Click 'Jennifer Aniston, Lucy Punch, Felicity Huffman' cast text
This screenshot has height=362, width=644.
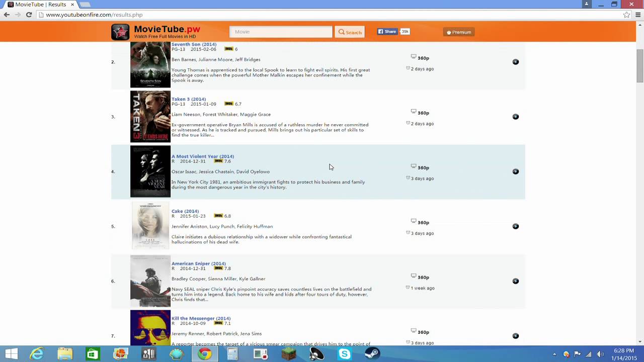point(222,226)
